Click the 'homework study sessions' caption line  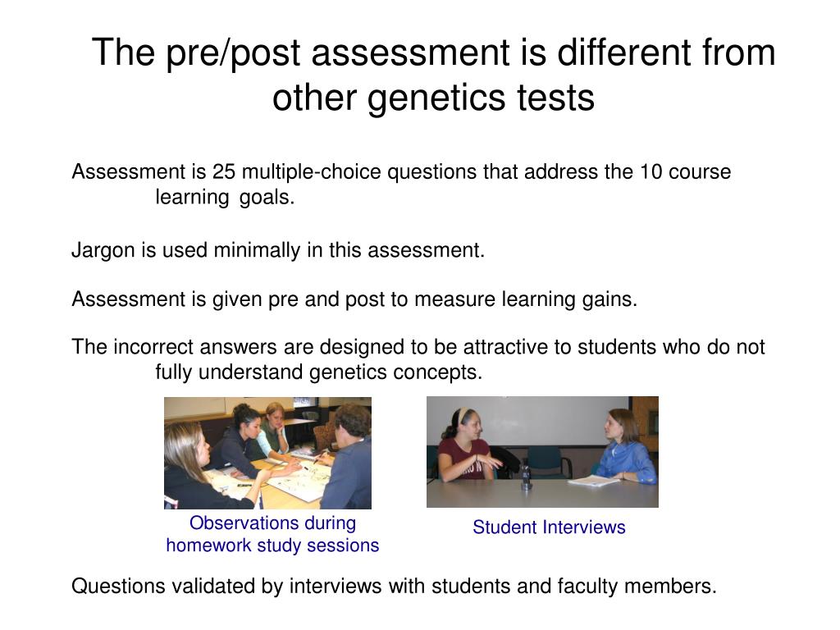[272, 546]
